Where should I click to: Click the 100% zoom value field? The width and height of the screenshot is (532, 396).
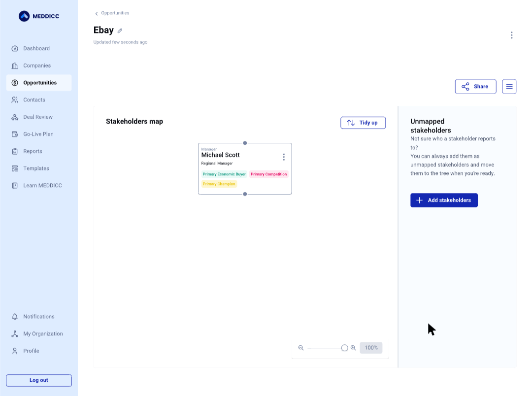pos(371,348)
